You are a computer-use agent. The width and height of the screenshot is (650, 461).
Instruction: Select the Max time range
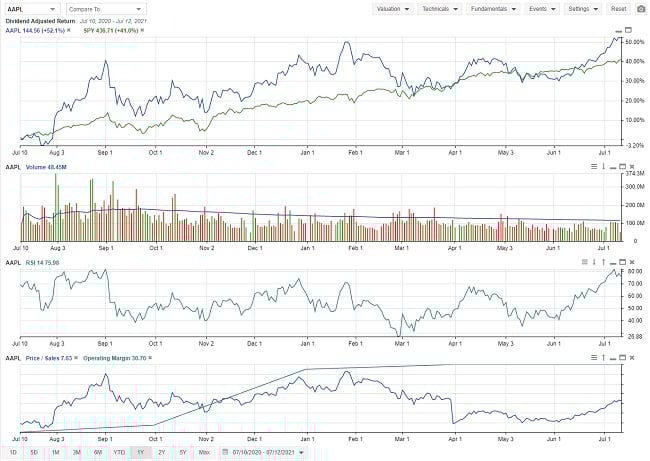(x=204, y=452)
